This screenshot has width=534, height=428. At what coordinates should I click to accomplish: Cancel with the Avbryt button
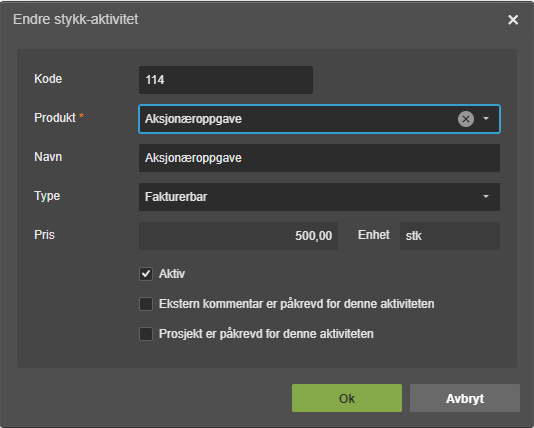click(465, 398)
